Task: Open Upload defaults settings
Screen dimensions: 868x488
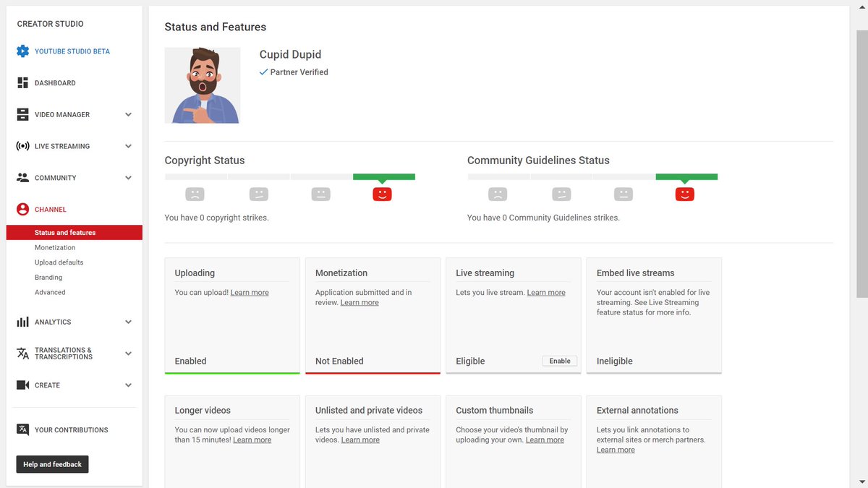Action: (x=59, y=262)
